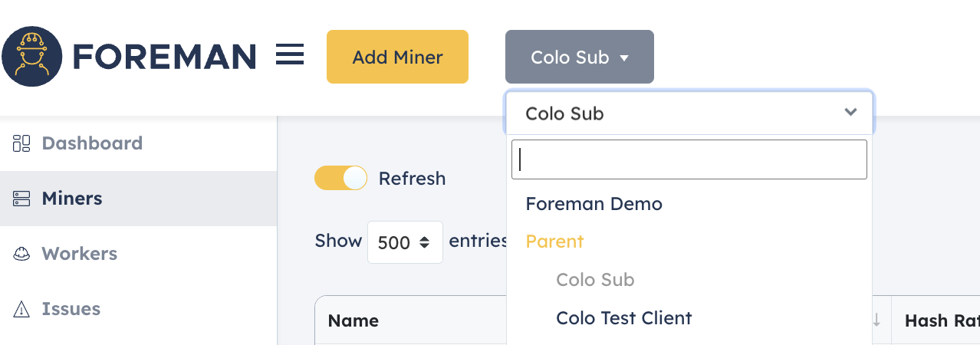Click the Workers hard hat icon
Screen dimensions: 980x345
21,254
